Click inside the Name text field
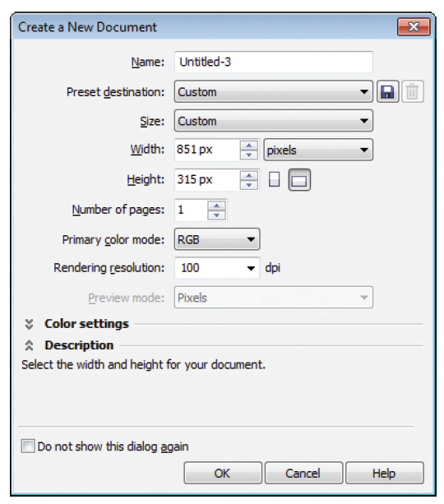Image resolution: width=444 pixels, height=504 pixels. pos(274,62)
